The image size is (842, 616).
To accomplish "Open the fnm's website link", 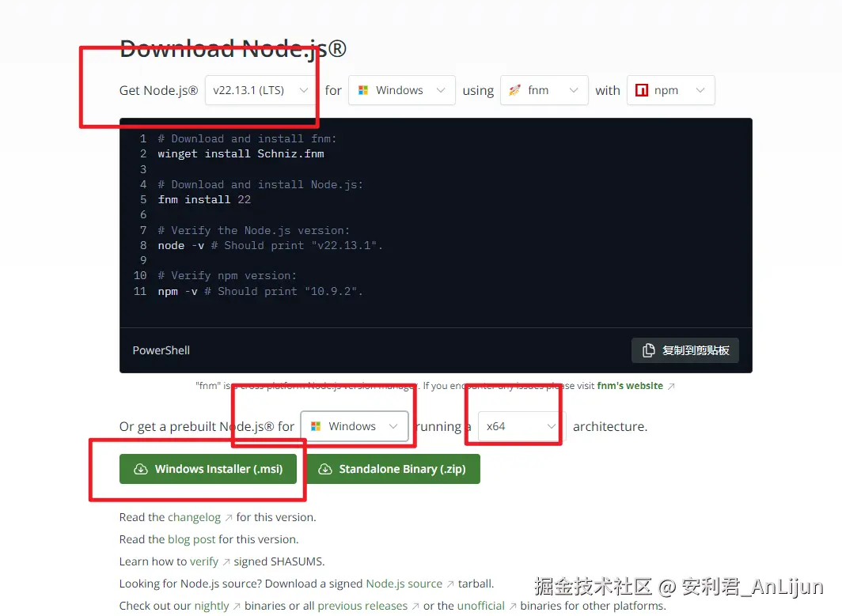I will (630, 386).
